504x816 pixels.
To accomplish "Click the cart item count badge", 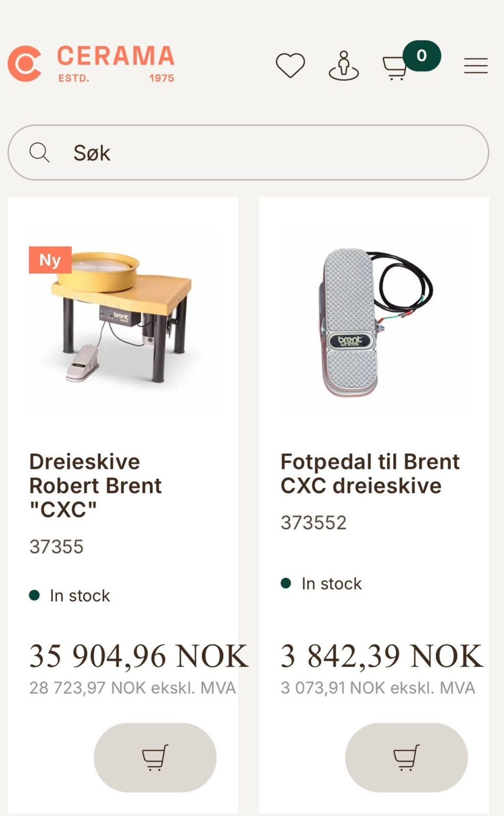I will pyautogui.click(x=422, y=56).
